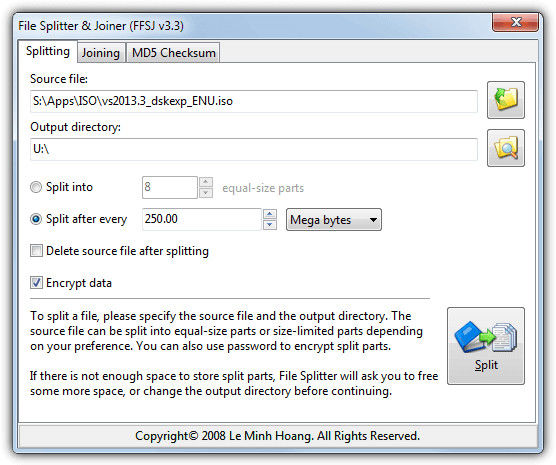Select the Splitting tab

[x=48, y=51]
